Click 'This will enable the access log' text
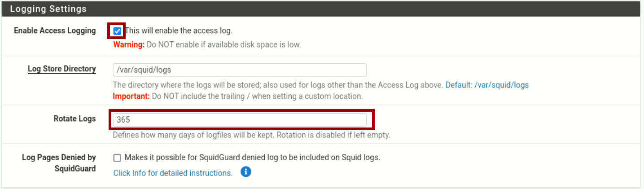This screenshot has width=644, height=189. click(179, 31)
